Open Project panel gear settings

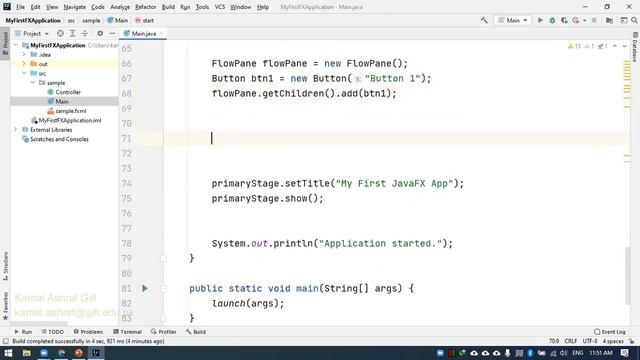click(x=100, y=33)
